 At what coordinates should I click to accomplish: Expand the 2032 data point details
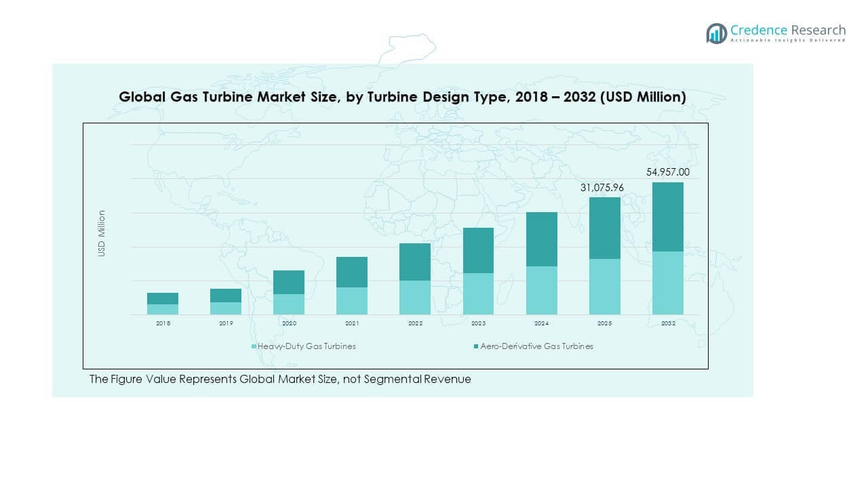[x=668, y=247]
